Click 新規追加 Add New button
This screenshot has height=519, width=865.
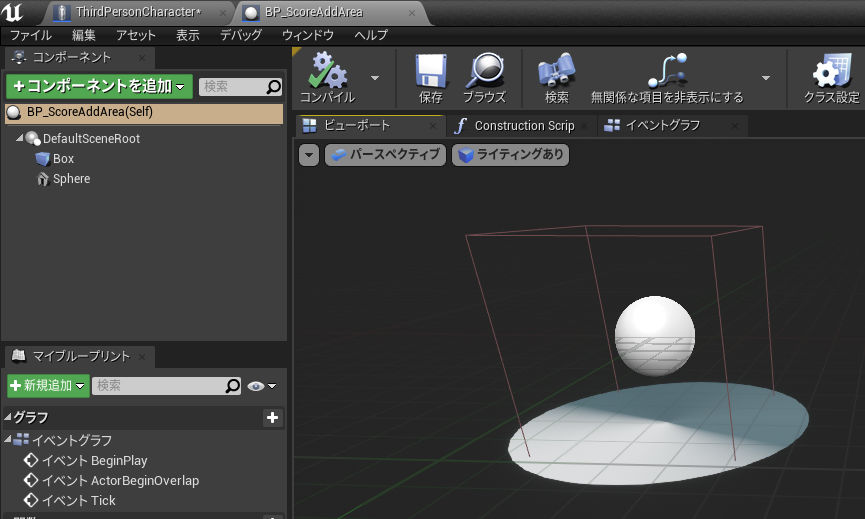(x=48, y=386)
